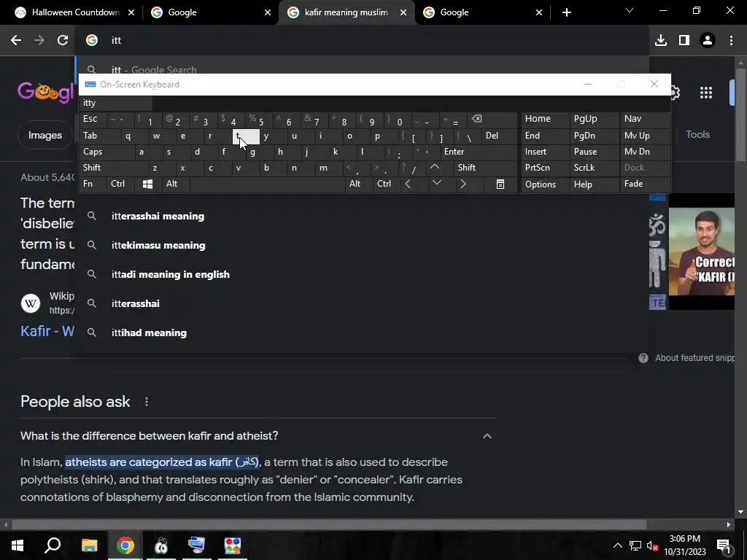The height and width of the screenshot is (560, 747).
Task: Click Fade key on On-Screen Keyboard
Action: pos(645,184)
